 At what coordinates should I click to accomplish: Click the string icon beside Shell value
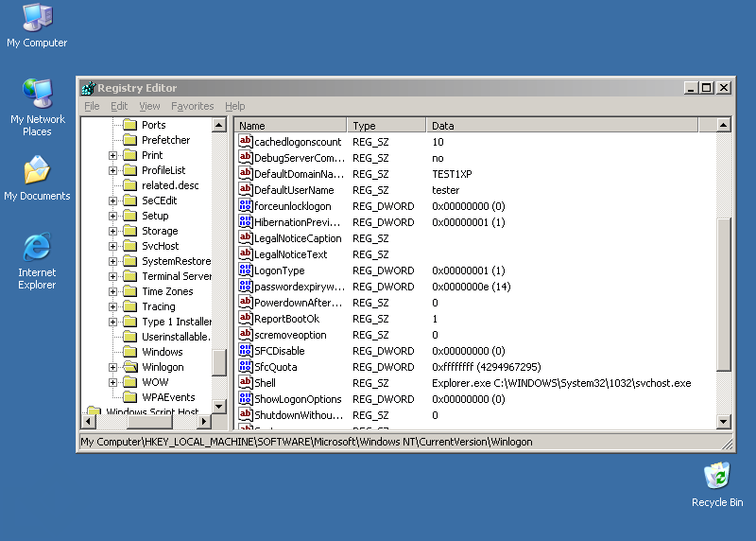pos(246,383)
